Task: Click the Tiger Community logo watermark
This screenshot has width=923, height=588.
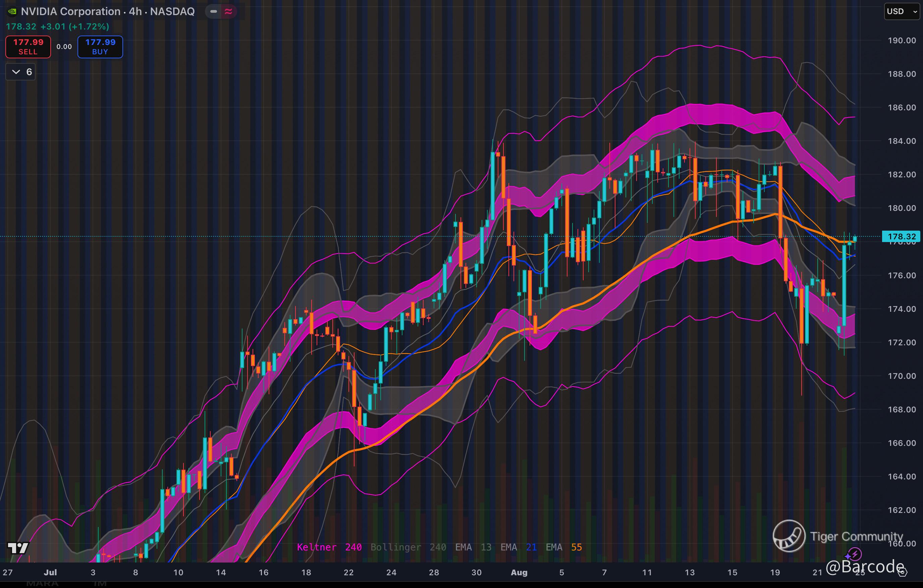Action: (x=789, y=536)
